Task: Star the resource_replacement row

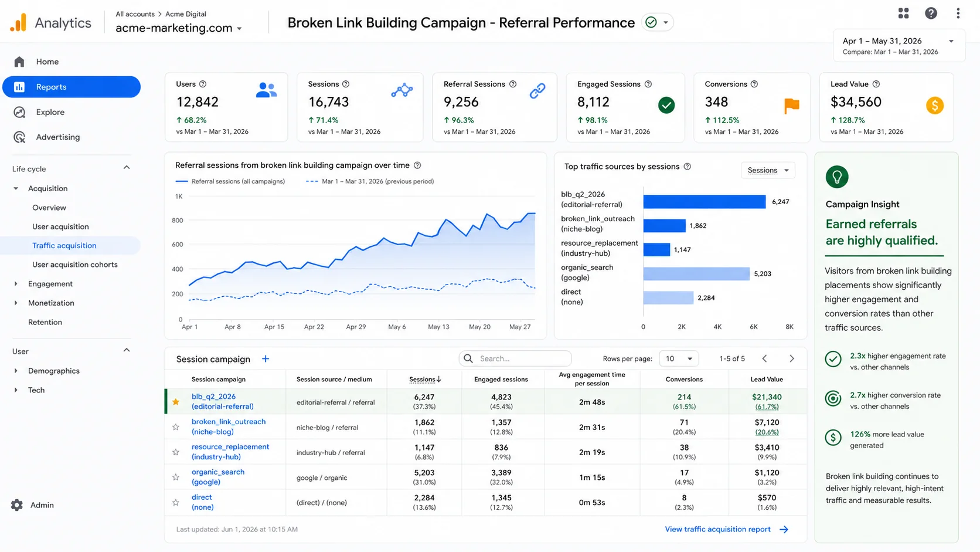Action: [176, 452]
